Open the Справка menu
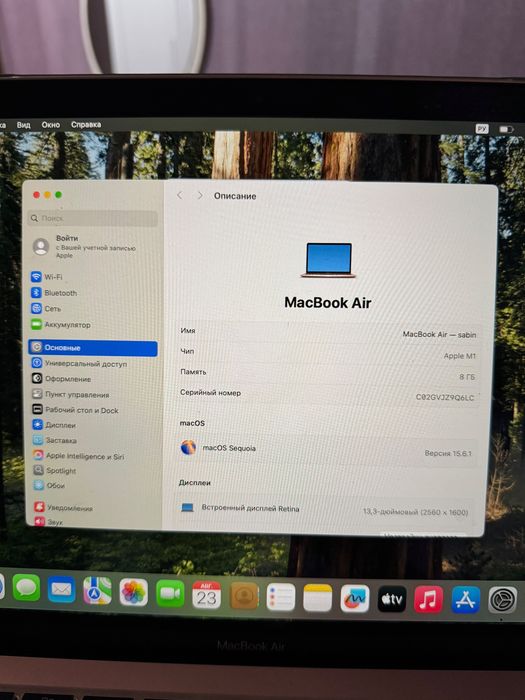Image resolution: width=525 pixels, height=700 pixels. pyautogui.click(x=86, y=125)
